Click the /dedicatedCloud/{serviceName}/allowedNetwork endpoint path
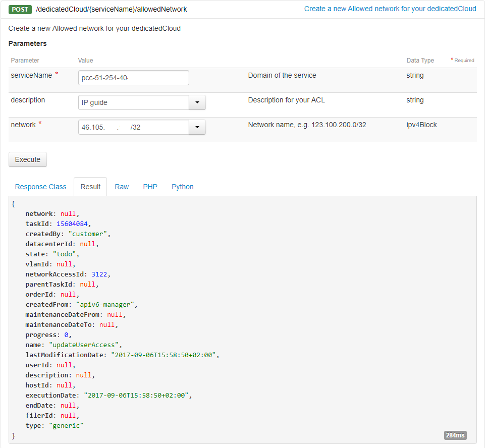488x448 pixels. [112, 9]
